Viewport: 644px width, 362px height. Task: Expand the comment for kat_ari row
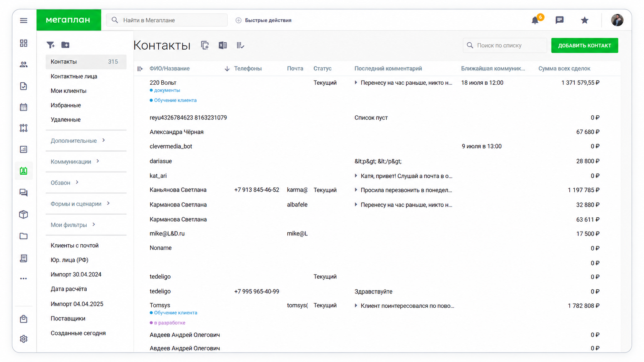[356, 176]
